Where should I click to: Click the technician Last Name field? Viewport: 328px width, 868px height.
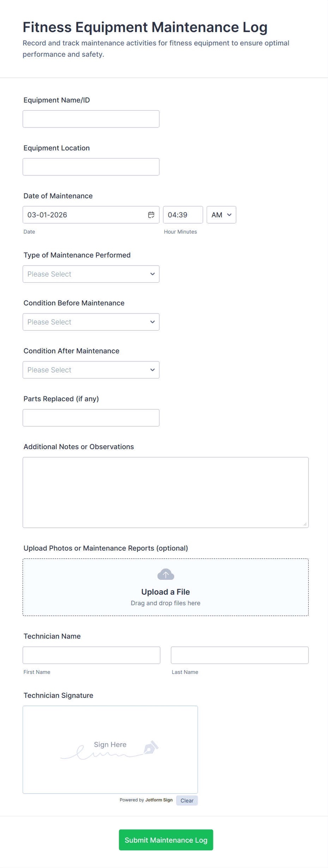[x=239, y=655]
